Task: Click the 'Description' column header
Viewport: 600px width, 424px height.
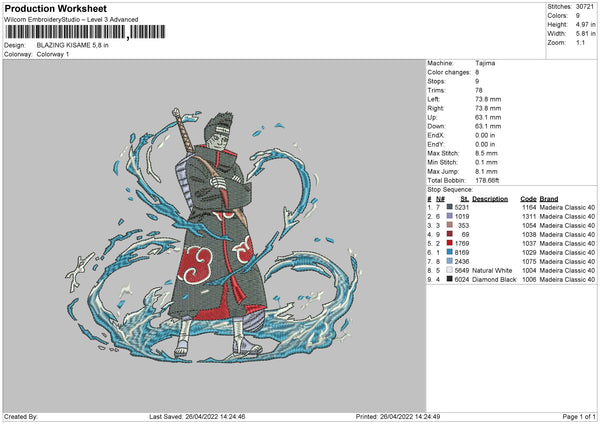Action: pyautogui.click(x=490, y=199)
